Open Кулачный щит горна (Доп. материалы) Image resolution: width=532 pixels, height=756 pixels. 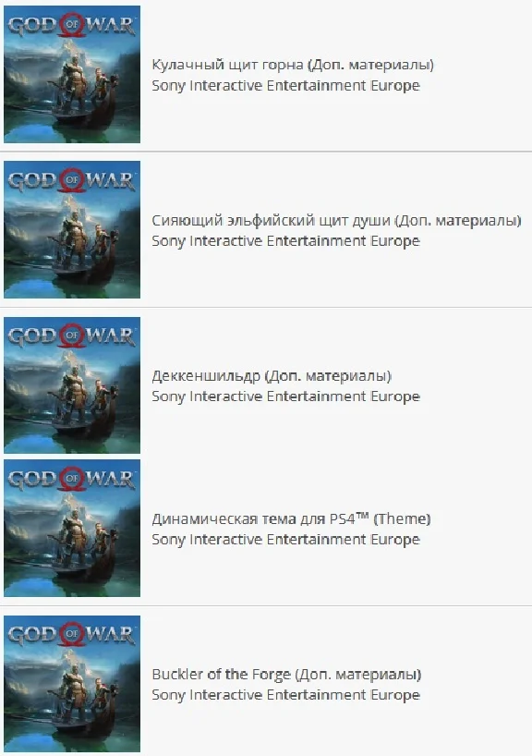pos(293,65)
